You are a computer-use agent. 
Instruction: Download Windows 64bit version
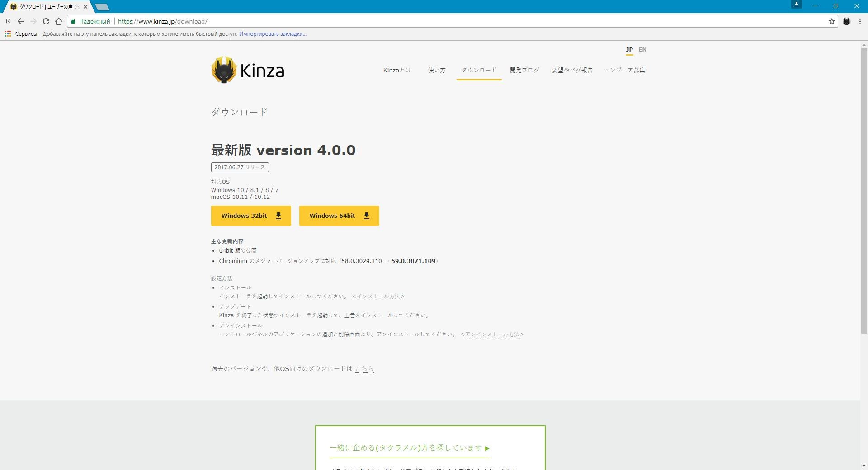(339, 216)
